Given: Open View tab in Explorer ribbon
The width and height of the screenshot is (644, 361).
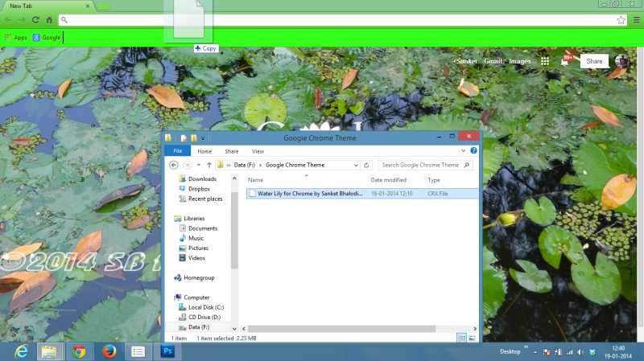Looking at the screenshot, I should (258, 151).
